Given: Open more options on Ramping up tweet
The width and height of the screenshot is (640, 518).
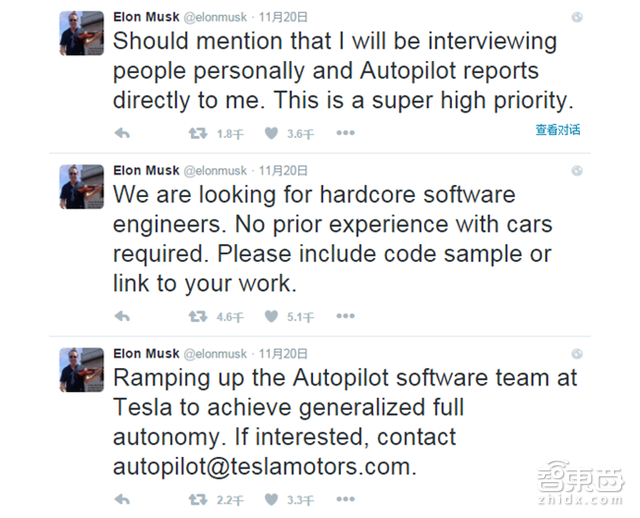Looking at the screenshot, I should tap(345, 499).
